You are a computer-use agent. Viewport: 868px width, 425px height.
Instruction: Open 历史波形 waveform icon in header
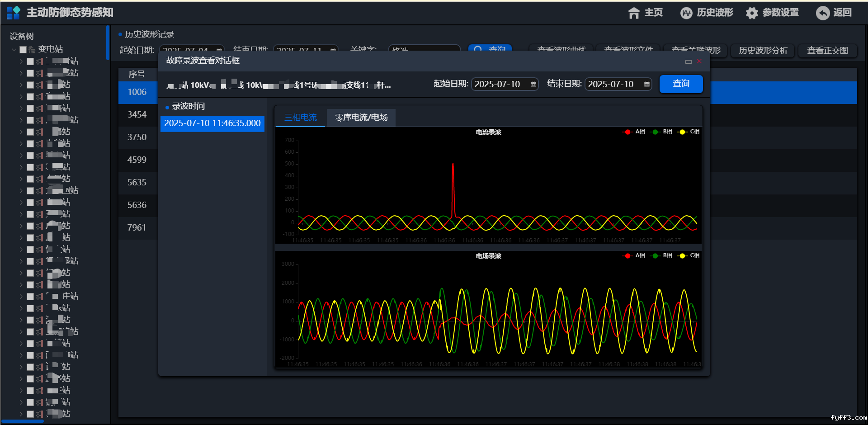click(686, 13)
